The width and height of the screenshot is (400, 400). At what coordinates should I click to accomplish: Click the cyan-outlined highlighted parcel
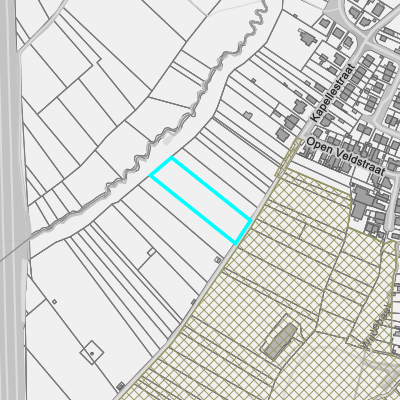click(200, 200)
